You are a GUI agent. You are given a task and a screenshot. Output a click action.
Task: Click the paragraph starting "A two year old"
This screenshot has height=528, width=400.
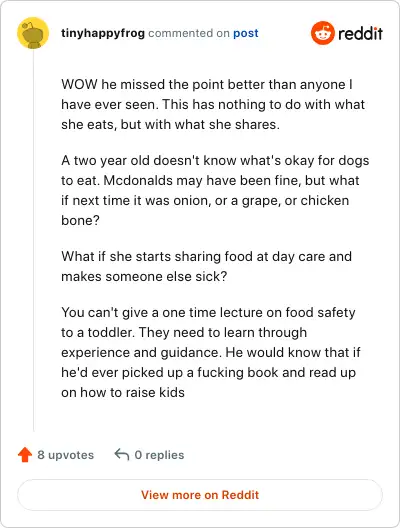coord(215,190)
